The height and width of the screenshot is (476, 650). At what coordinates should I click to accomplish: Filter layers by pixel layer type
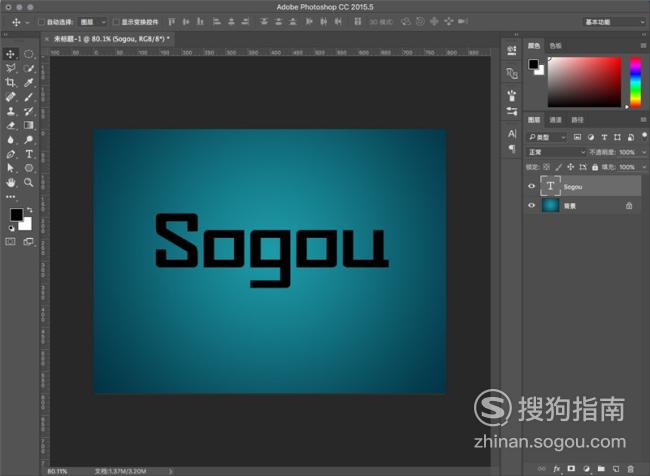[577, 137]
